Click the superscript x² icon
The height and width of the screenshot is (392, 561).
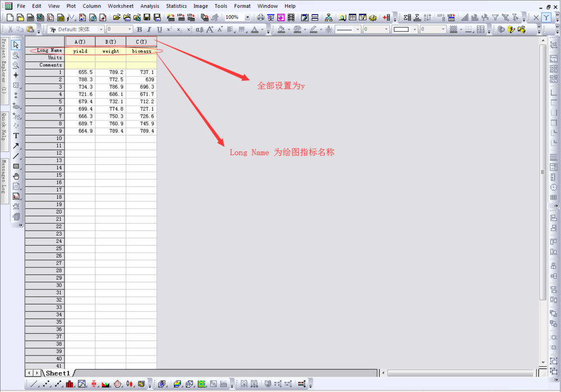[x=169, y=29]
